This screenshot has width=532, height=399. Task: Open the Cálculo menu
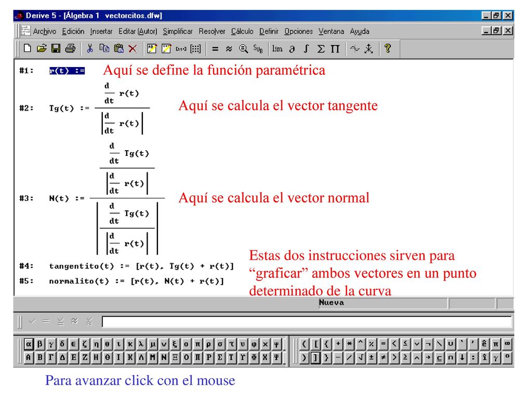(x=242, y=31)
